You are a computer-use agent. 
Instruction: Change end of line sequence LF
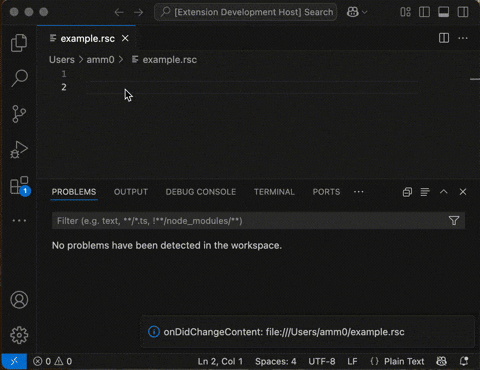[352, 361]
